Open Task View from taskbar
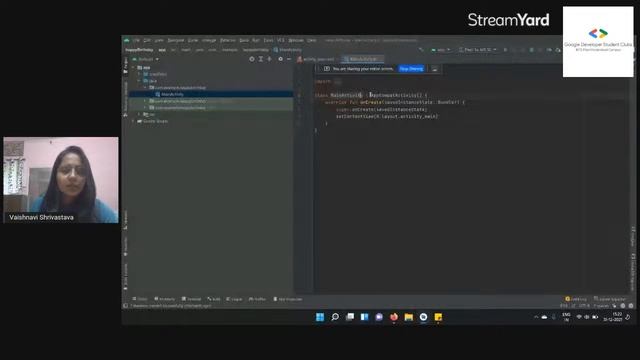640x360 pixels. pos(350,317)
